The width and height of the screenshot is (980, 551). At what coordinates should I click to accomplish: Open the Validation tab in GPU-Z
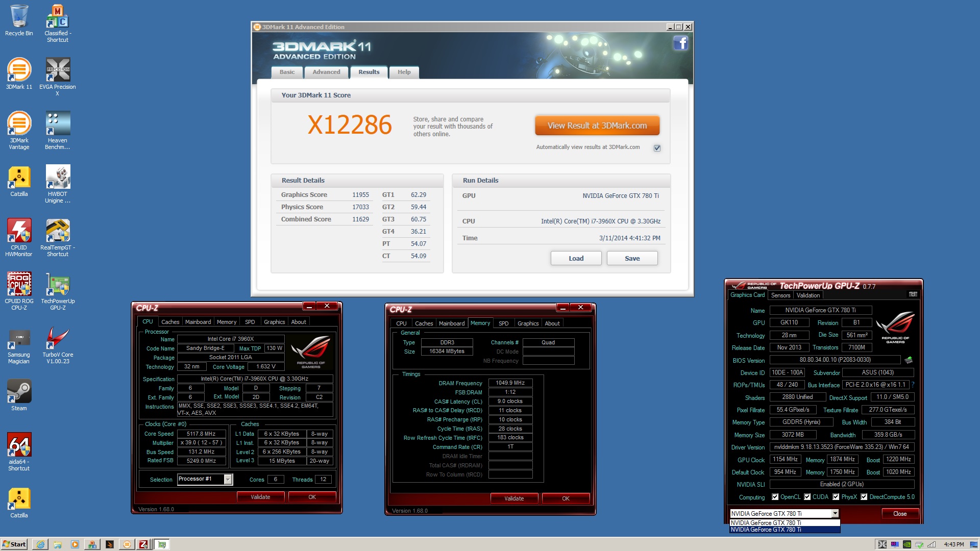coord(808,295)
